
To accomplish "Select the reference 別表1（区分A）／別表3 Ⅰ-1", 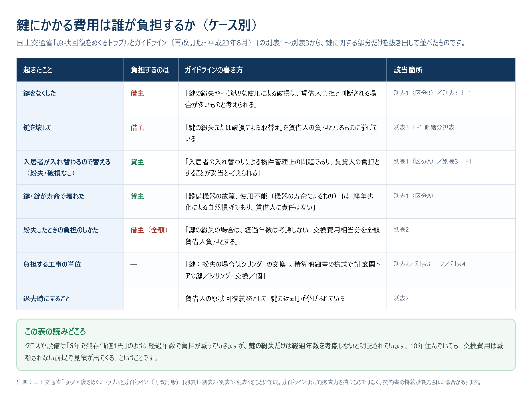I will click(x=432, y=162).
